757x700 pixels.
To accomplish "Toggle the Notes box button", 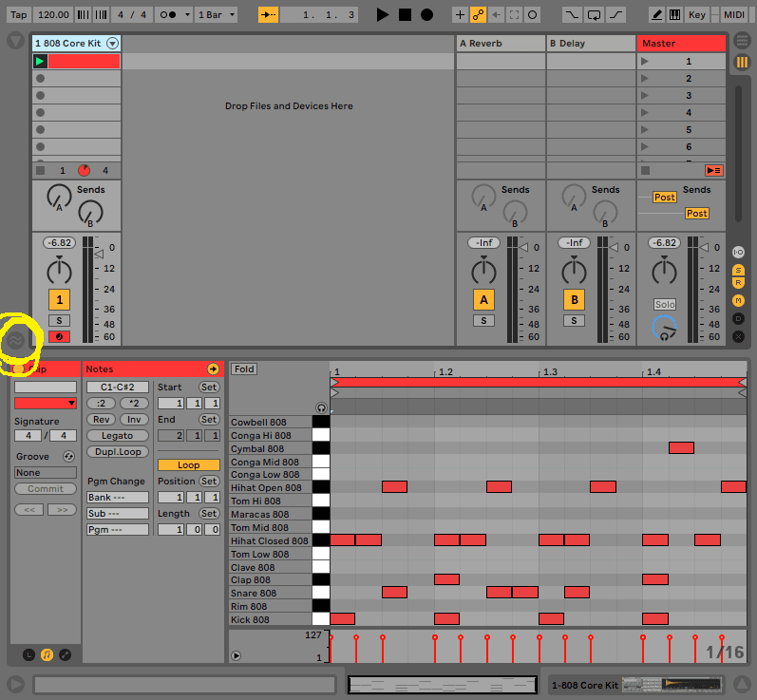I will (x=47, y=654).
